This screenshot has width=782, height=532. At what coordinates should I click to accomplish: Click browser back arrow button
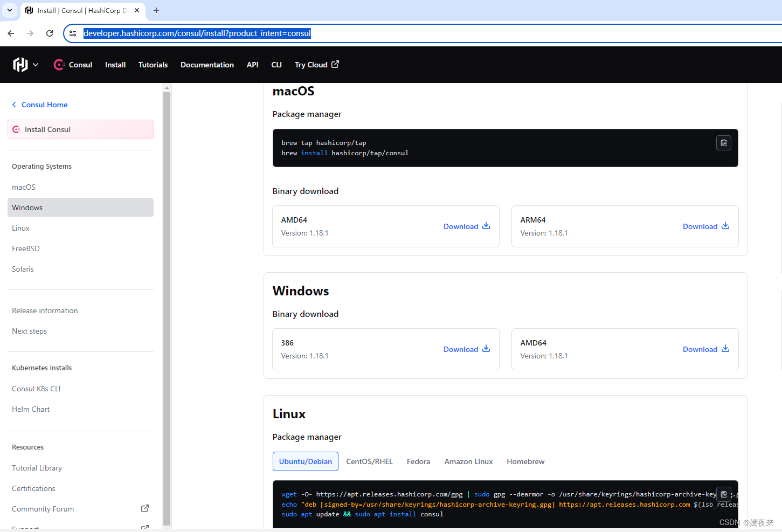[11, 33]
